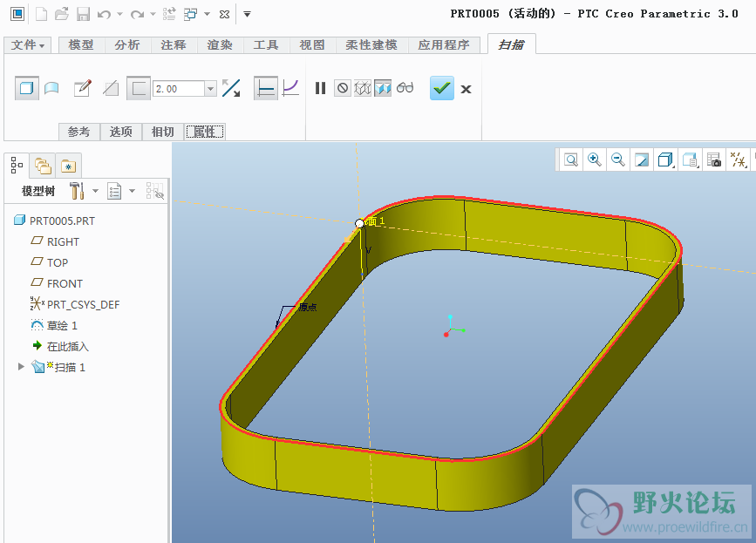Click the undo arrow icon
Image resolution: width=756 pixels, height=543 pixels.
(x=104, y=15)
